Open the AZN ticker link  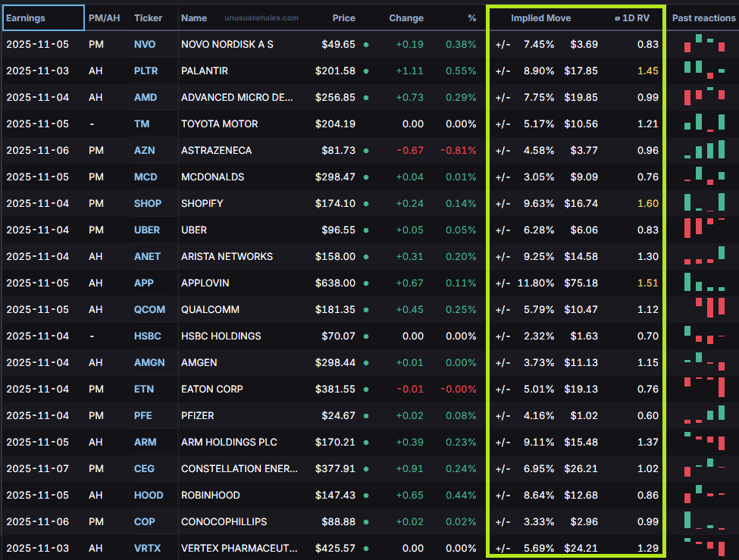[x=144, y=150]
